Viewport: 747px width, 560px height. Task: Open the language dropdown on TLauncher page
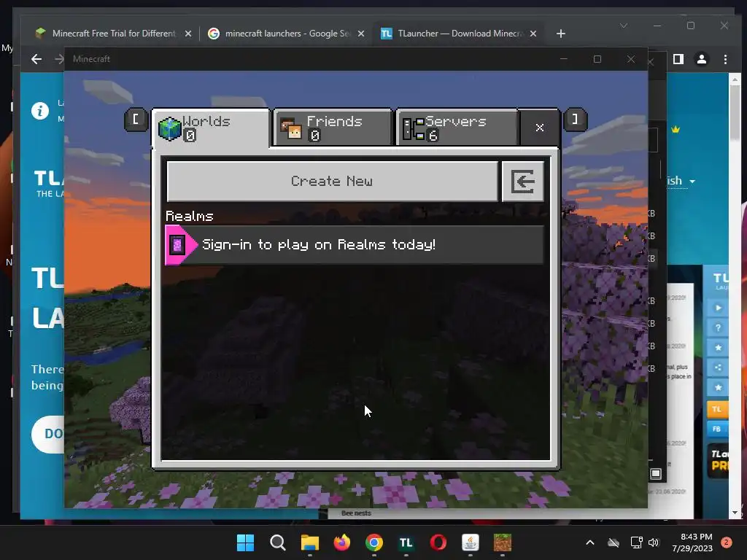681,181
